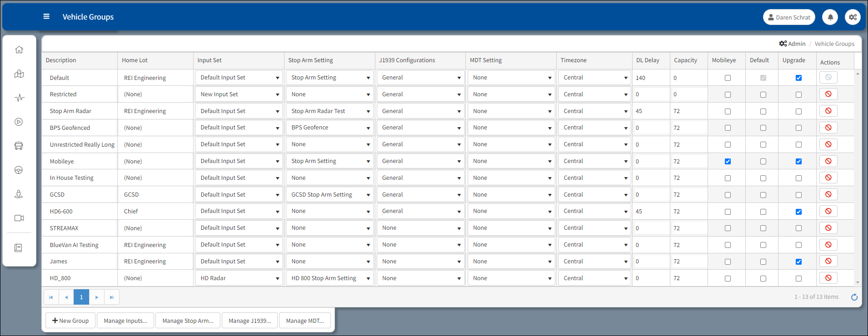868x336 pixels.
Task: Click the hamburger menu icon
Action: [x=46, y=17]
